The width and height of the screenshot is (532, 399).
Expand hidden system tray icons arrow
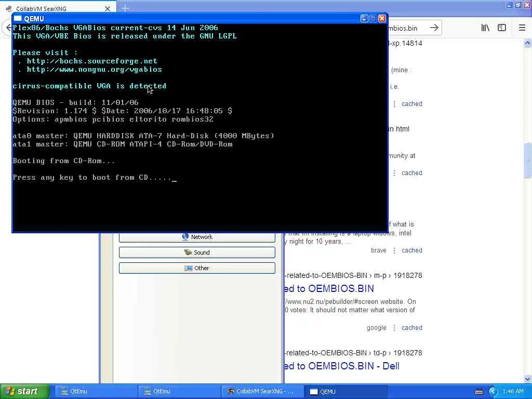click(494, 392)
